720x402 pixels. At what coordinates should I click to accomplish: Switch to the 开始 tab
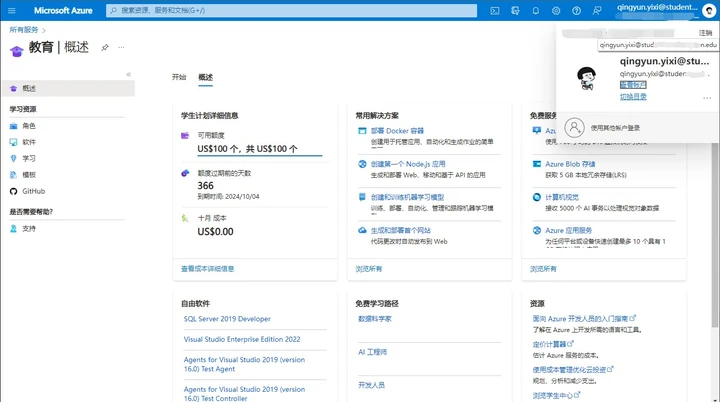coord(179,77)
